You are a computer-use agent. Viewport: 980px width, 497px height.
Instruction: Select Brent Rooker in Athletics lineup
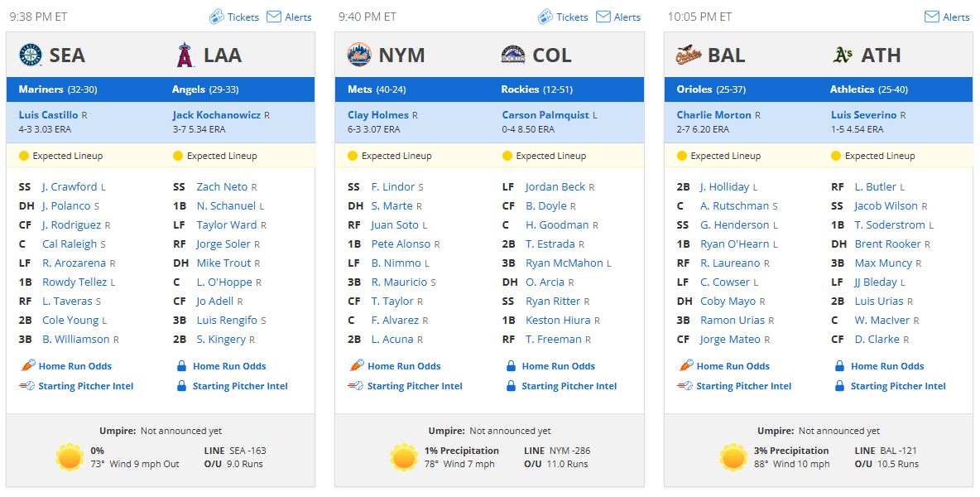click(887, 244)
